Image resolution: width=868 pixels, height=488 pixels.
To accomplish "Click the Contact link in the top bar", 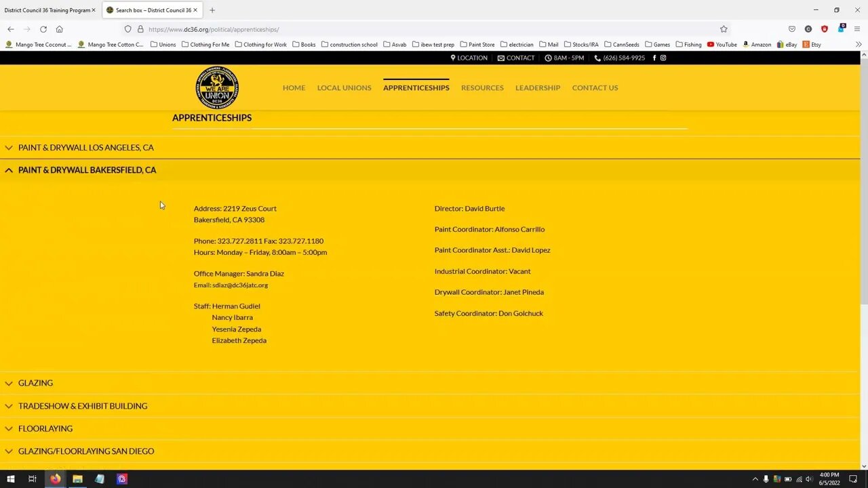I will (x=516, y=58).
